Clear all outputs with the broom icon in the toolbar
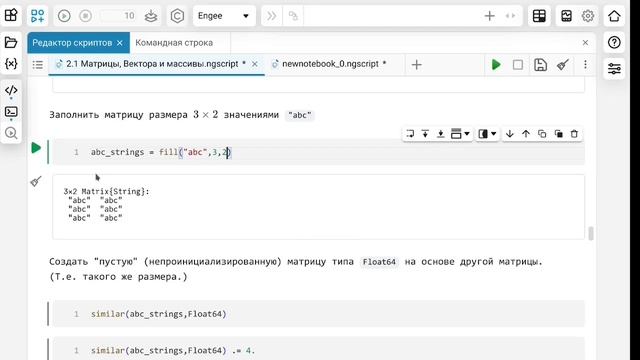The width and height of the screenshot is (640, 360). tap(563, 64)
